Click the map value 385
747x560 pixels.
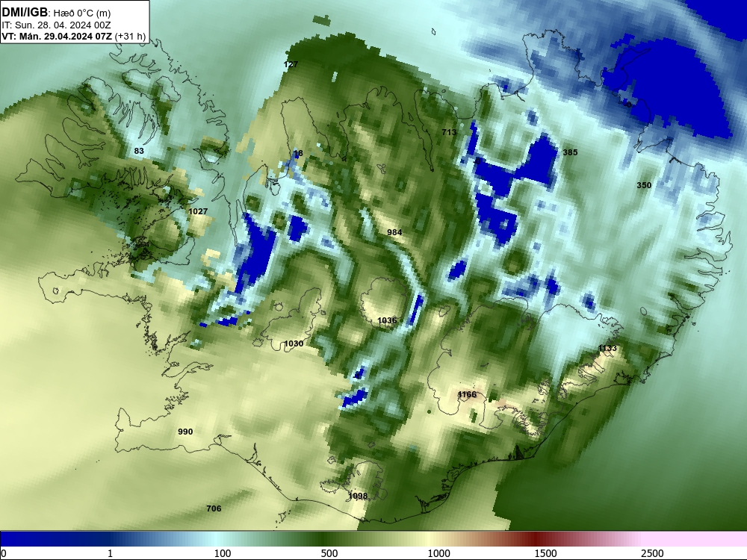tap(570, 152)
